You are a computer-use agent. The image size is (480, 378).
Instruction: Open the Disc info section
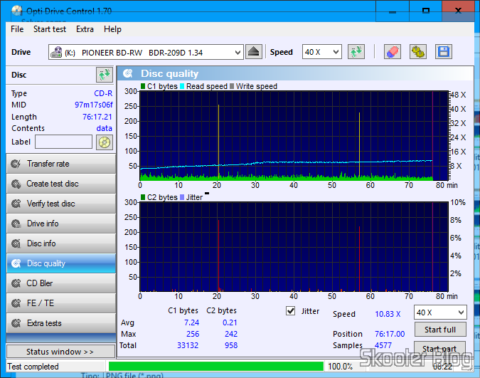click(x=61, y=243)
